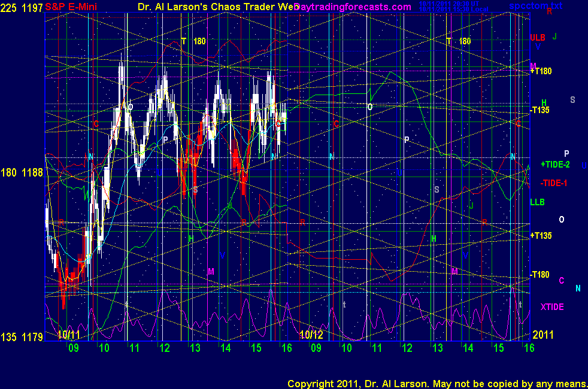Click the red -TIDE-1 legend label
This screenshot has width=588, height=389.
click(553, 183)
